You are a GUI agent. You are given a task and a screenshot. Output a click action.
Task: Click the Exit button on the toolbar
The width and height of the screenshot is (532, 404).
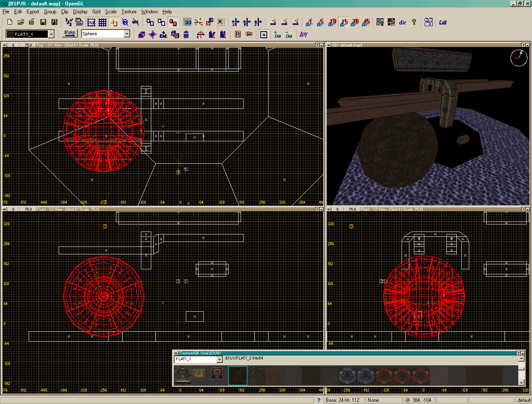[443, 22]
